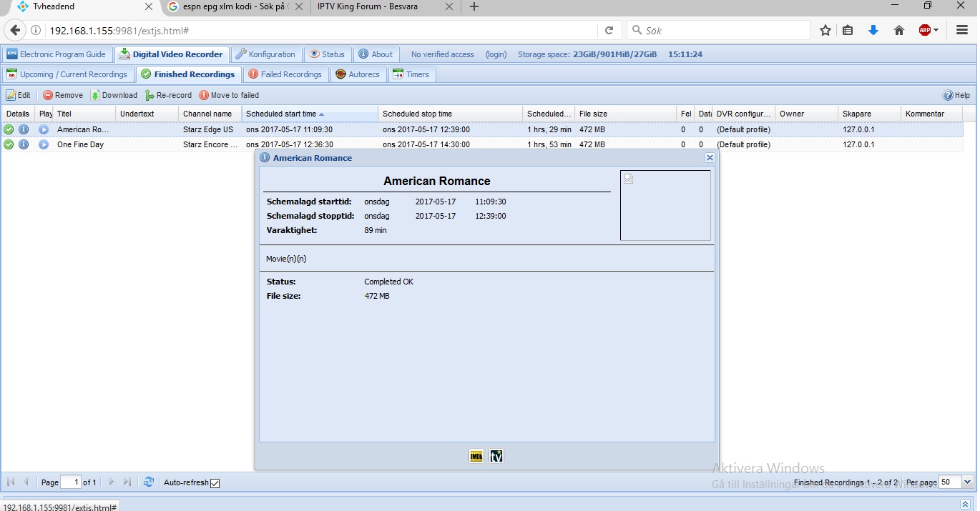Open details info icon for American Romance row

pos(24,129)
